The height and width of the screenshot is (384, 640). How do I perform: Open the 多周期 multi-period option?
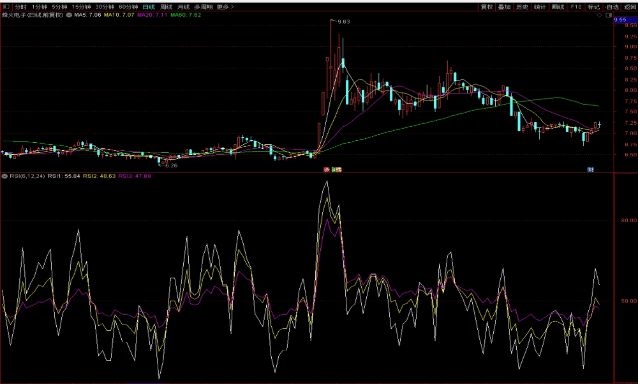pos(203,7)
